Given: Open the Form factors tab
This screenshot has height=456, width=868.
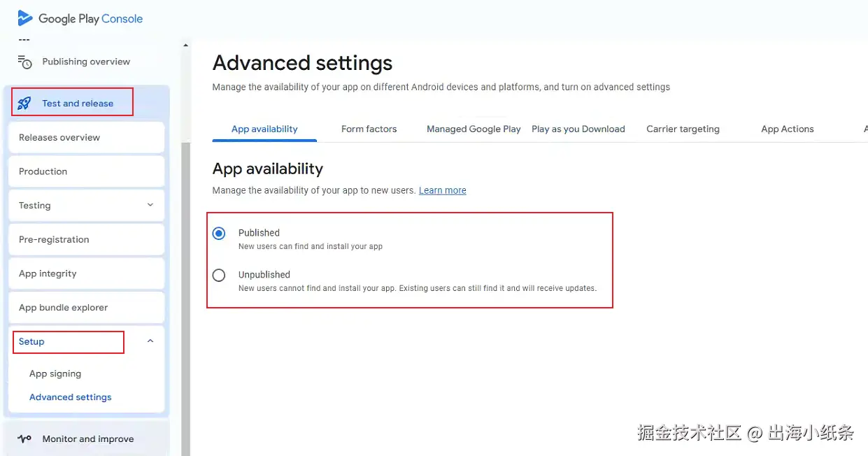Looking at the screenshot, I should coord(369,129).
